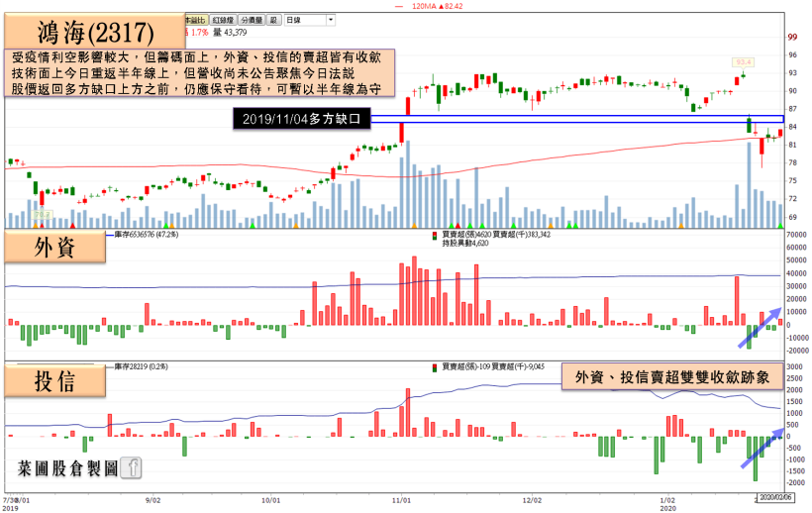This screenshot has width=812, height=513.
Task: Open the 日線 period dropdown
Action: coord(310,20)
